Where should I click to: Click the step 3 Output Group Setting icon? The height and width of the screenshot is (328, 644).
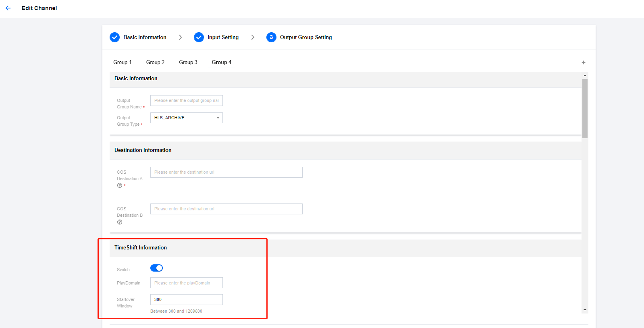tap(271, 37)
